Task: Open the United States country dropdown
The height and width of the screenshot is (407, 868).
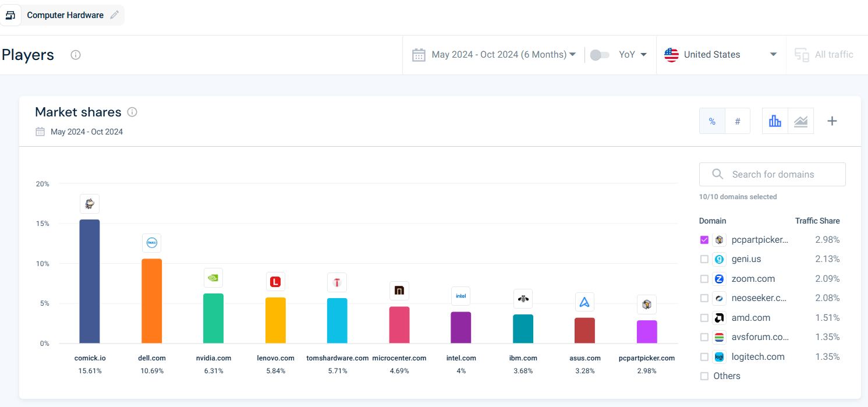Action: coord(721,55)
